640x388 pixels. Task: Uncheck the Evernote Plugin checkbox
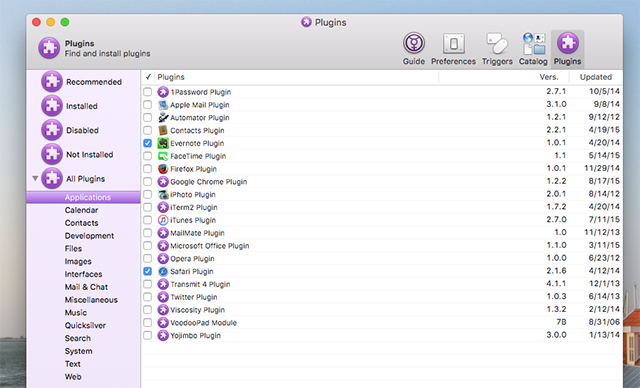click(147, 143)
